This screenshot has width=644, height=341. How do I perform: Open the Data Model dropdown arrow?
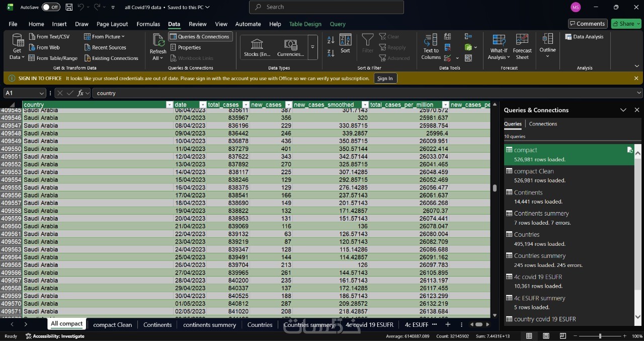pyautogui.click(x=475, y=47)
